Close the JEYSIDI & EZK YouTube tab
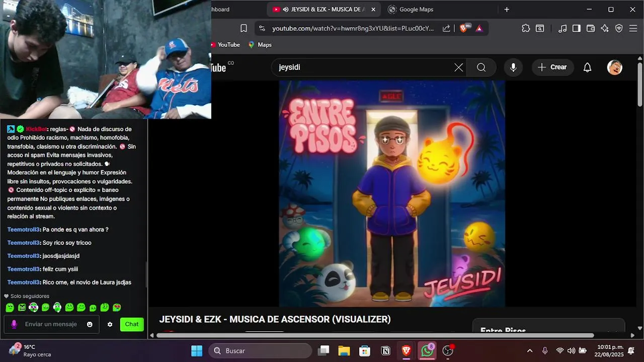644x362 pixels. pos(373,9)
